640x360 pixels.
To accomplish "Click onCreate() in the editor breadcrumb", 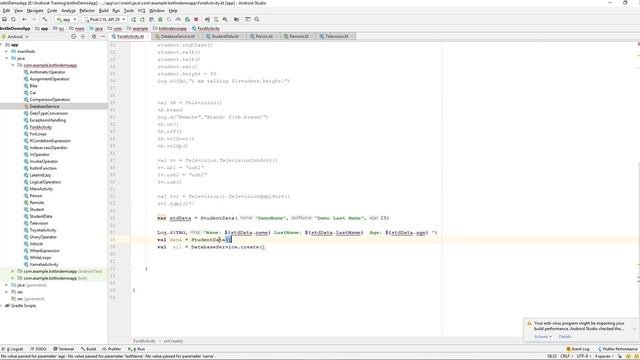I will pos(173,341).
